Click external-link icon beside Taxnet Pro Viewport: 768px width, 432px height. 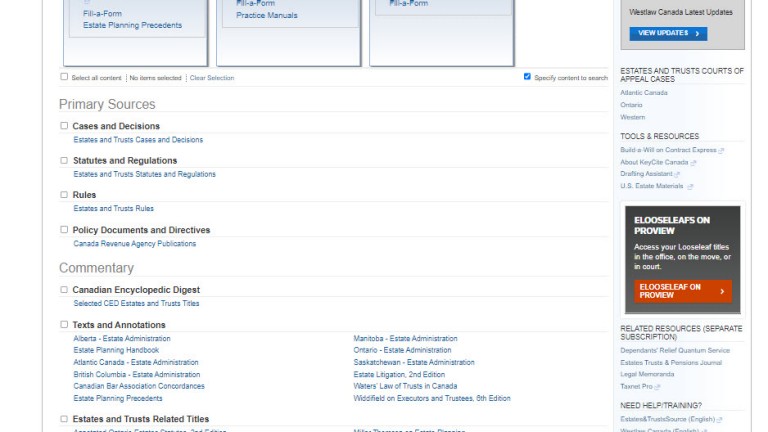click(657, 387)
